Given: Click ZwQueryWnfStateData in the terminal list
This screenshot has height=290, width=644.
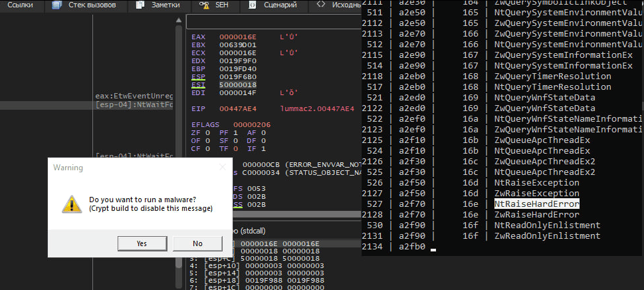Looking at the screenshot, I should click(x=545, y=108).
